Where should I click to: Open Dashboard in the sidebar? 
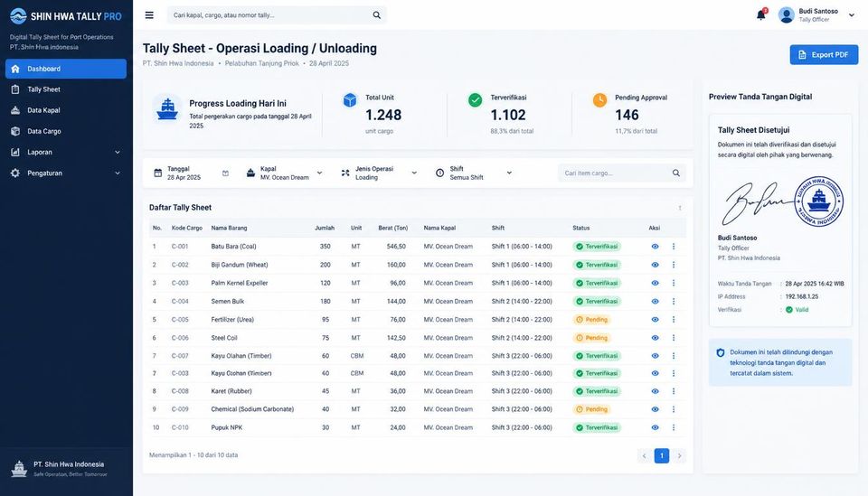[66, 69]
